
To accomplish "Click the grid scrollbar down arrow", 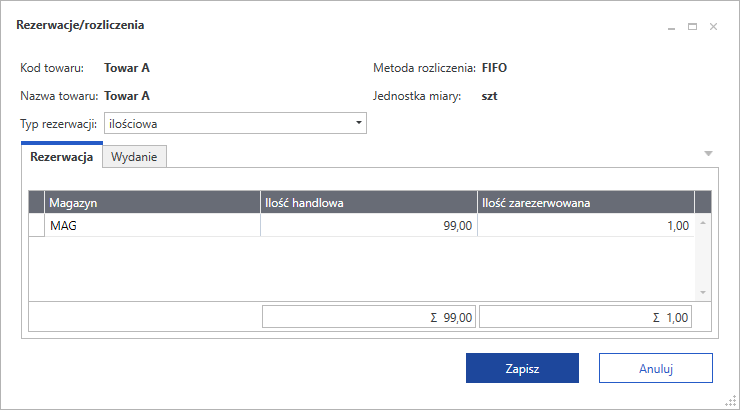I will tap(703, 292).
